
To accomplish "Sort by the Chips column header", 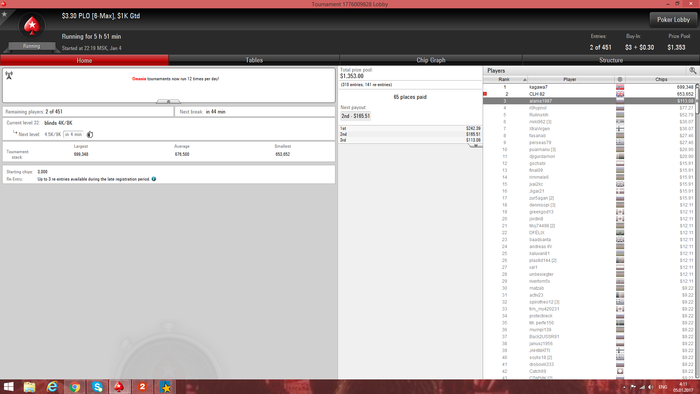I will click(661, 79).
